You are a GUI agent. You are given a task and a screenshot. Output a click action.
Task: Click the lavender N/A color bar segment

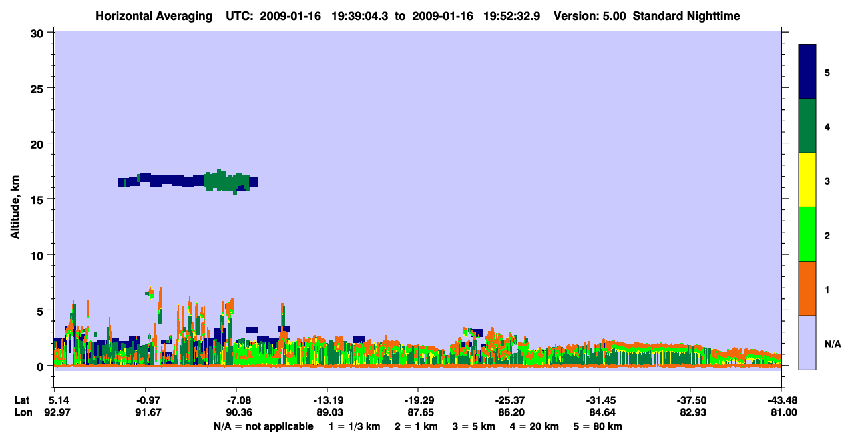click(x=807, y=342)
